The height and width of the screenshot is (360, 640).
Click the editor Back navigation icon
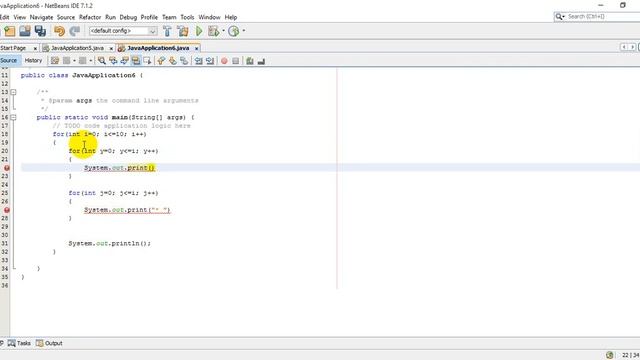click(67, 61)
